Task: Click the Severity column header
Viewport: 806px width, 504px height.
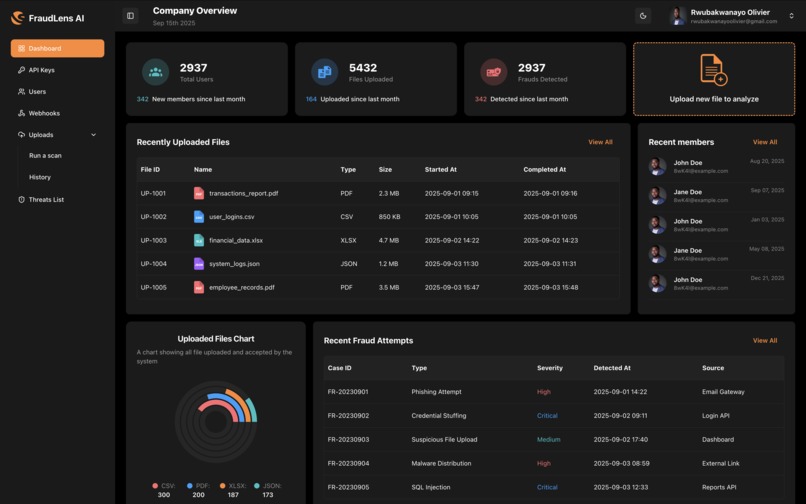Action: click(x=549, y=368)
